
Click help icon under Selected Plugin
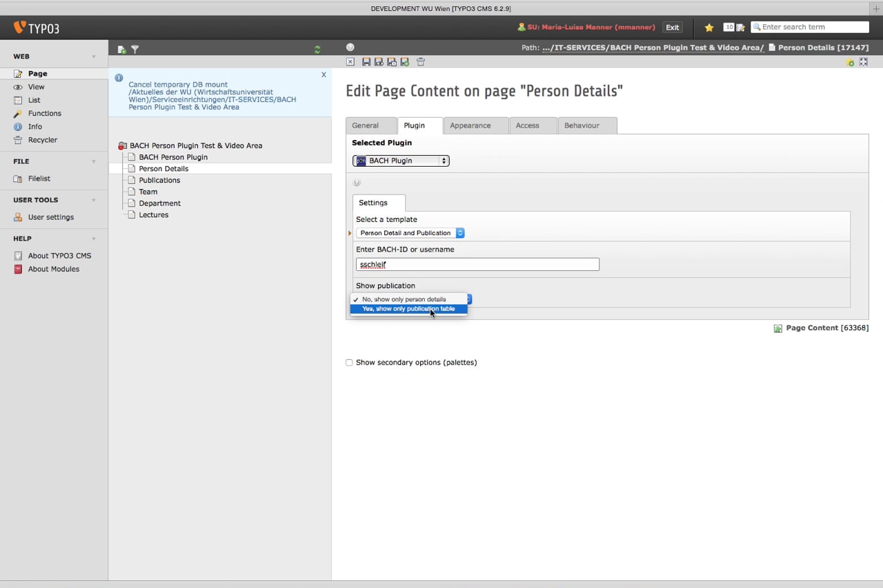click(357, 183)
